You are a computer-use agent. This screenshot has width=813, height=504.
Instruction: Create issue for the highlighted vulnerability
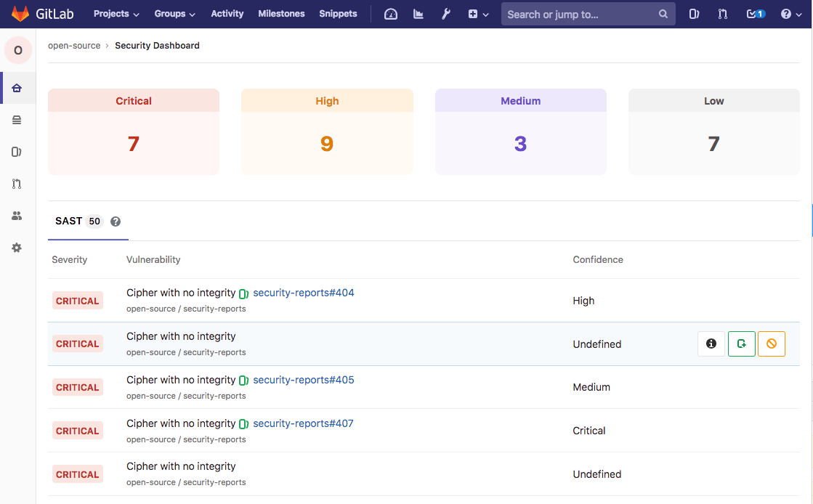click(x=741, y=344)
